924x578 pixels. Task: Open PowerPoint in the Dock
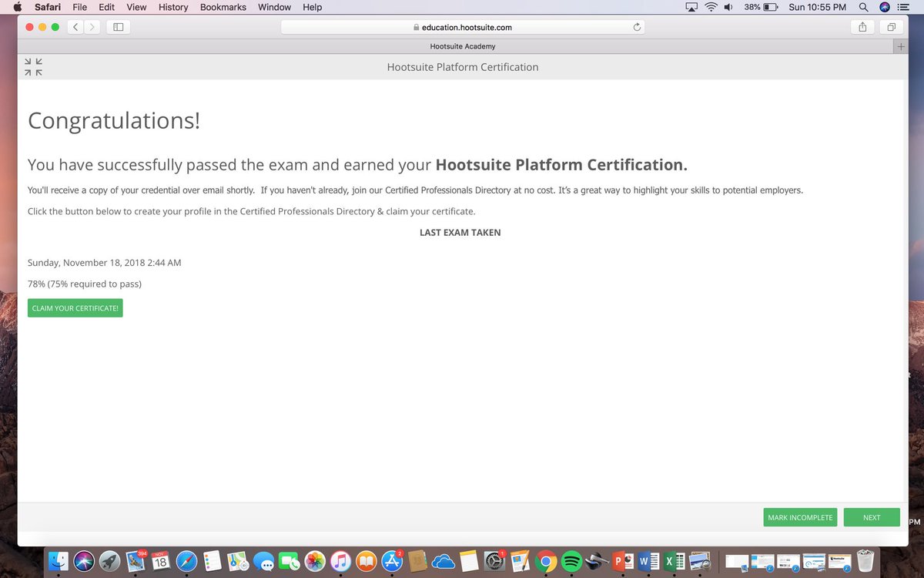click(622, 561)
